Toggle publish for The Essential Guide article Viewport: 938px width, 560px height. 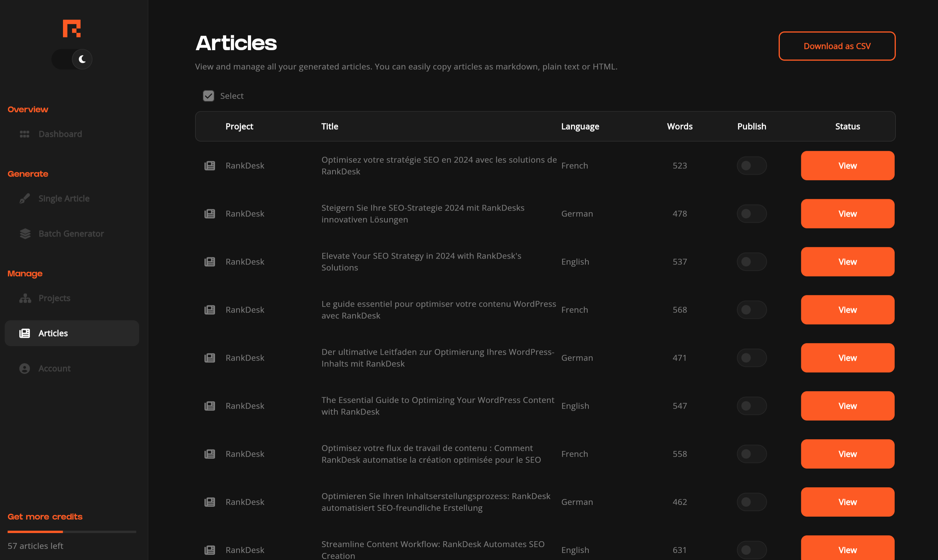point(752,406)
